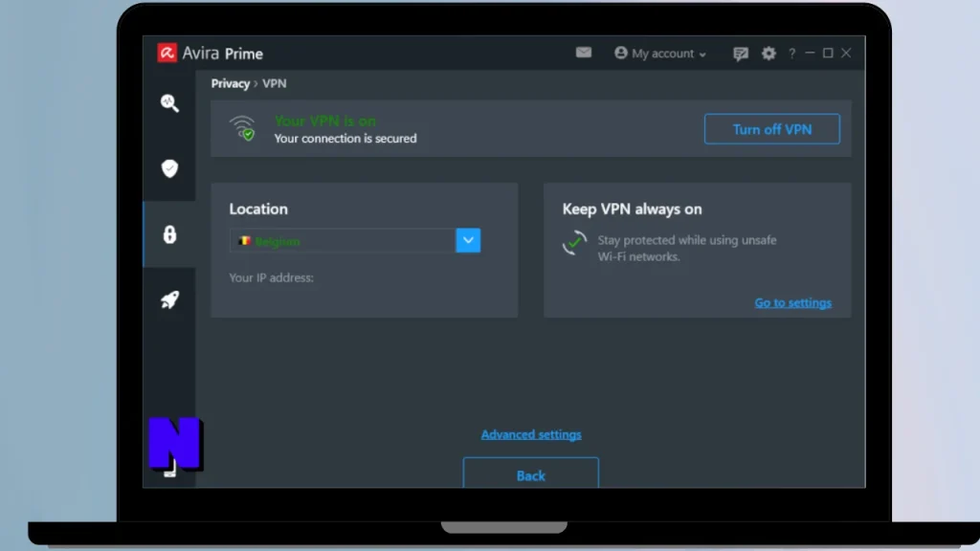Expand the Location dropdown arrow

coord(468,240)
